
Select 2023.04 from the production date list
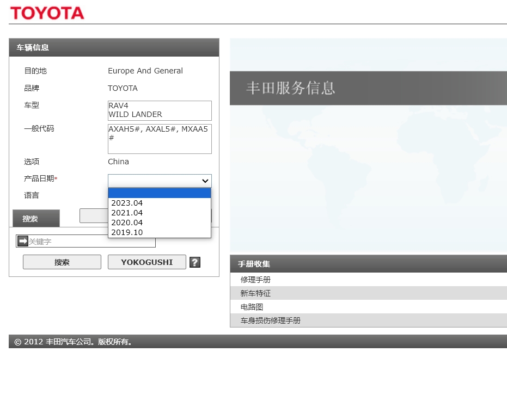click(x=127, y=202)
